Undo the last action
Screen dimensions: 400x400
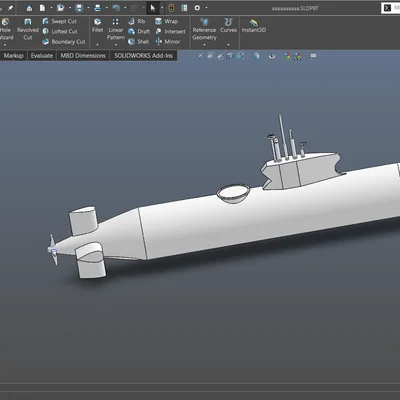coord(116,8)
